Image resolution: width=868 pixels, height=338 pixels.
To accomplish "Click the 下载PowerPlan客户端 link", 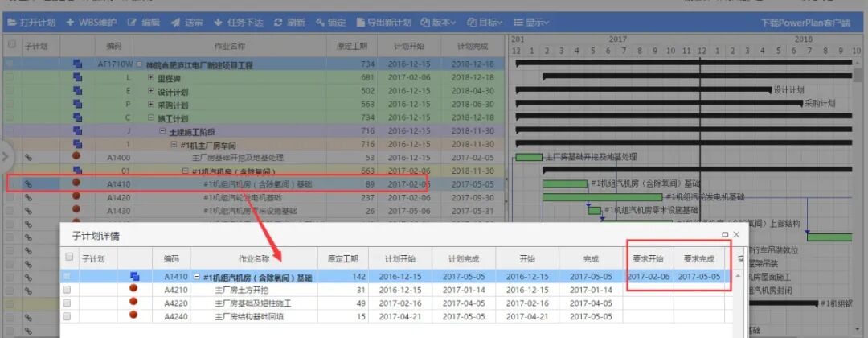I will [x=805, y=23].
